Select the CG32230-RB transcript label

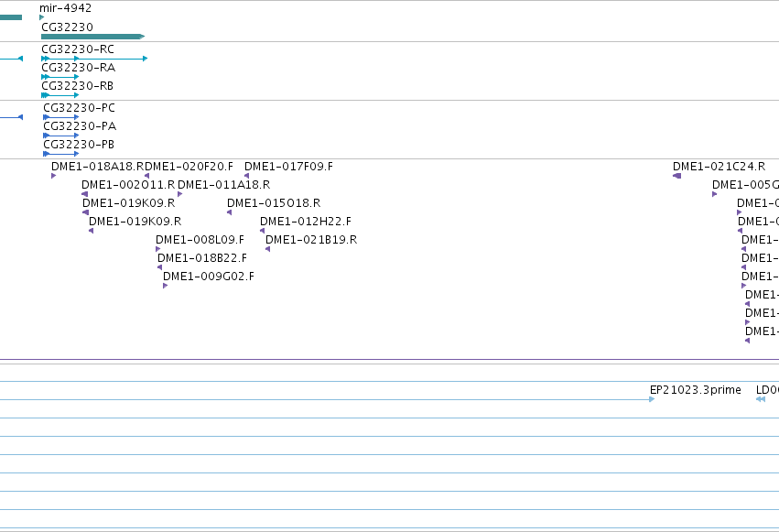click(78, 86)
